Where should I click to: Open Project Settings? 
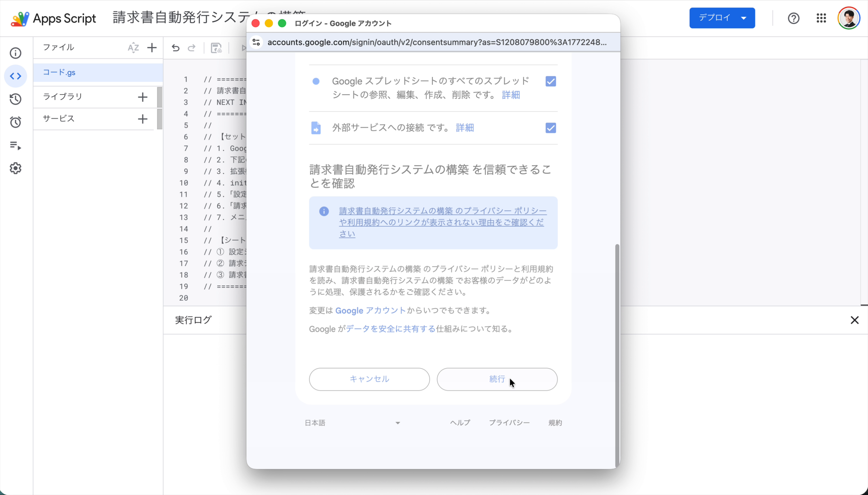15,168
